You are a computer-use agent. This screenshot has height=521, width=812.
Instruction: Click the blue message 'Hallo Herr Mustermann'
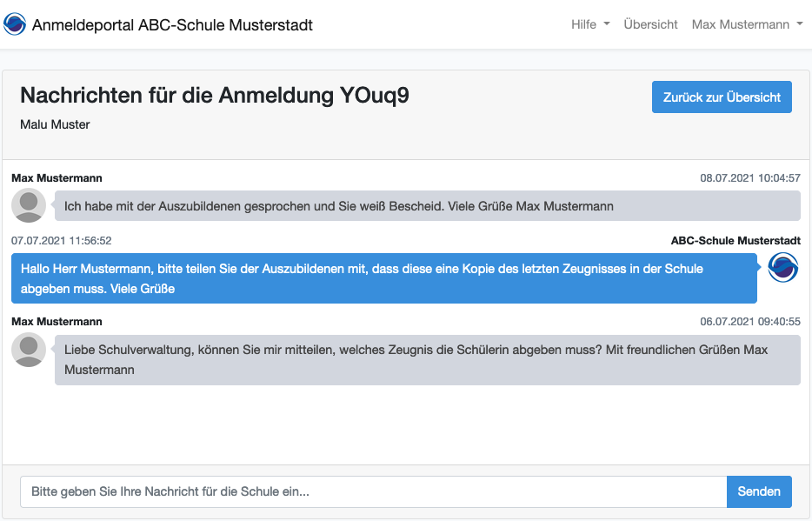click(383, 278)
